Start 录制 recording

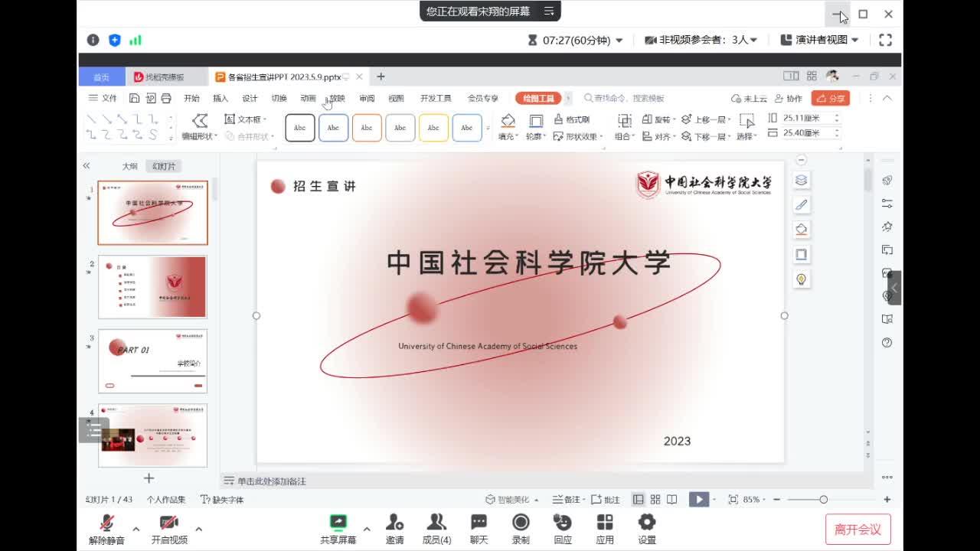coord(521,529)
